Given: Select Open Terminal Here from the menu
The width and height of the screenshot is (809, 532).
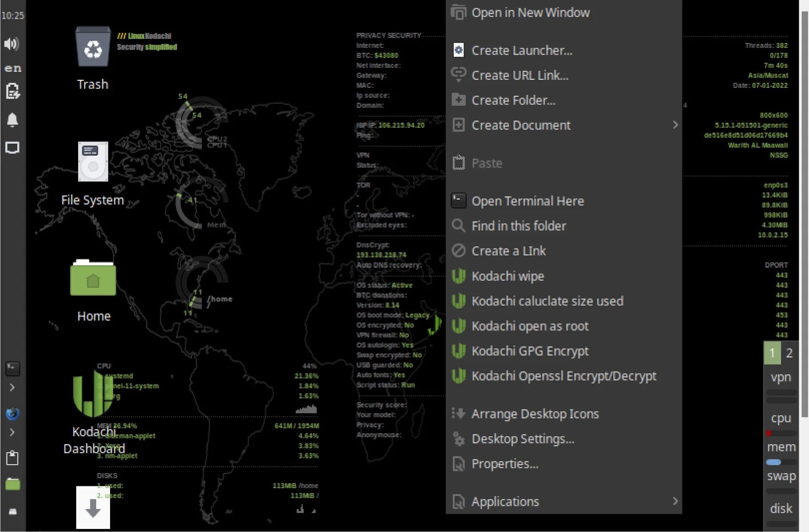Looking at the screenshot, I should pos(528,200).
